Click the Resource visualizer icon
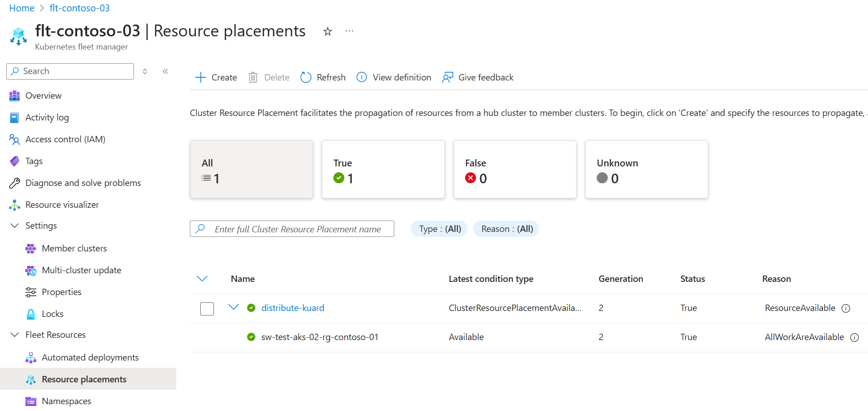Viewport: 868px width, 411px height. coord(15,205)
